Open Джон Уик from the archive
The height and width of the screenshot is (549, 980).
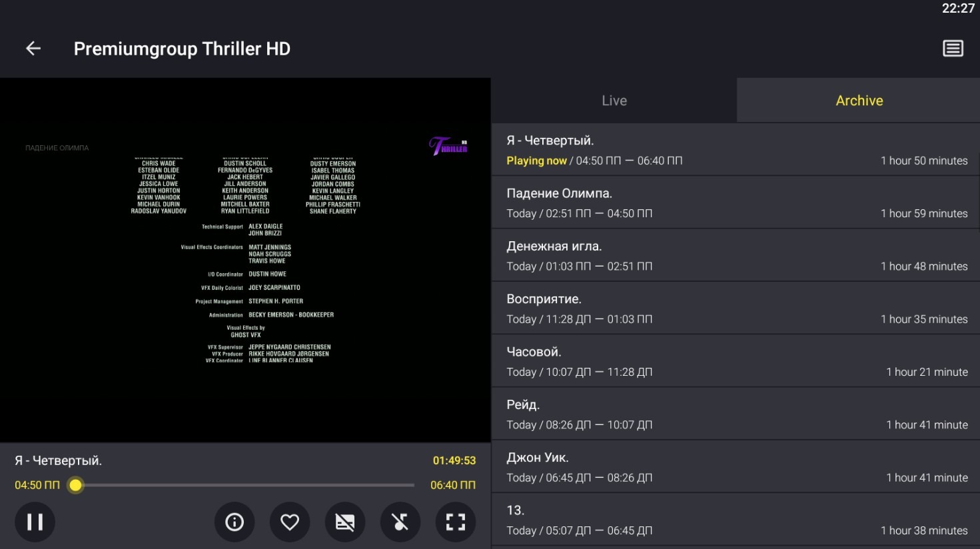coord(735,467)
